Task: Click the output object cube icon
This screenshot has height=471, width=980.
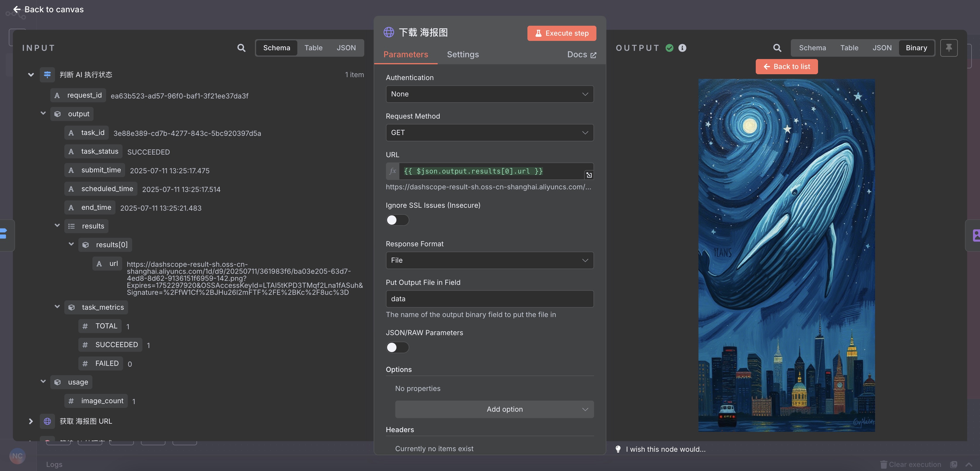Action: coord(57,114)
